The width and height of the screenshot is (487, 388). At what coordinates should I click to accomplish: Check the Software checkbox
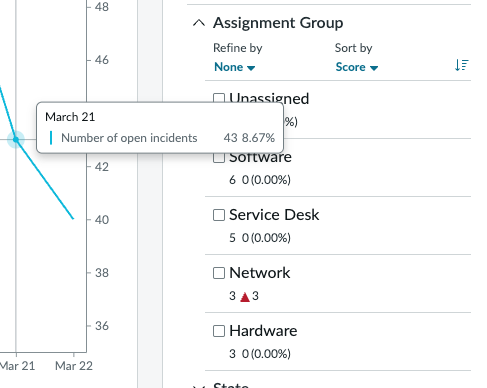(x=219, y=158)
